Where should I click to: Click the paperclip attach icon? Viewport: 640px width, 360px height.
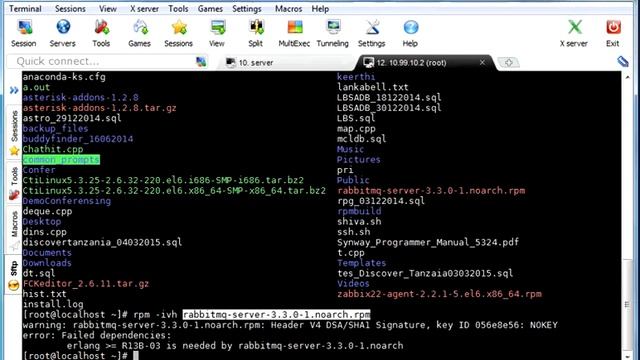[622, 61]
